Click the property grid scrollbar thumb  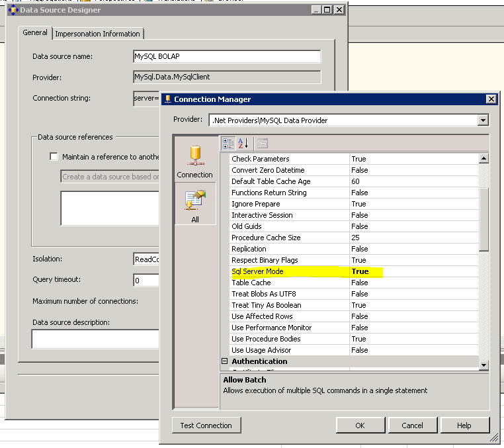coord(483,219)
